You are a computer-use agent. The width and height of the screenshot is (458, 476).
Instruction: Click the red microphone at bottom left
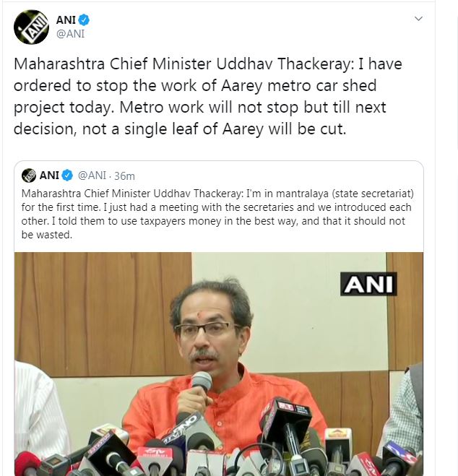26,464
